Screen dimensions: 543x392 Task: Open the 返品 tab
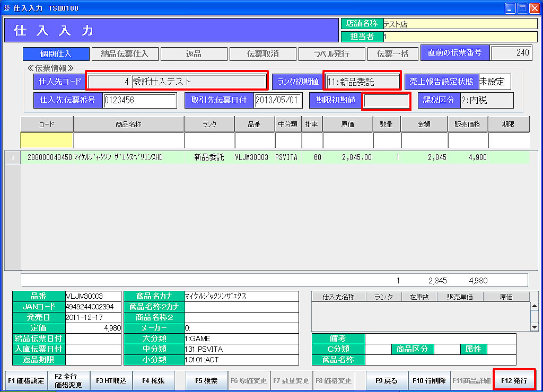pyautogui.click(x=193, y=54)
